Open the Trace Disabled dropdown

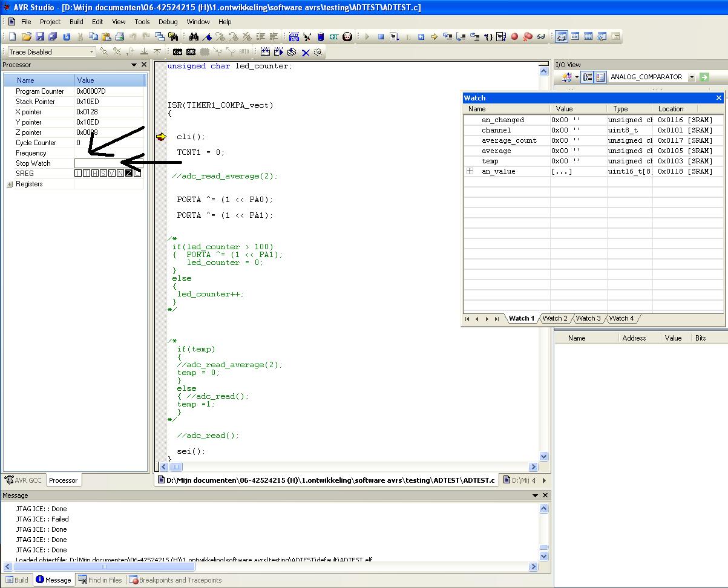(91, 52)
